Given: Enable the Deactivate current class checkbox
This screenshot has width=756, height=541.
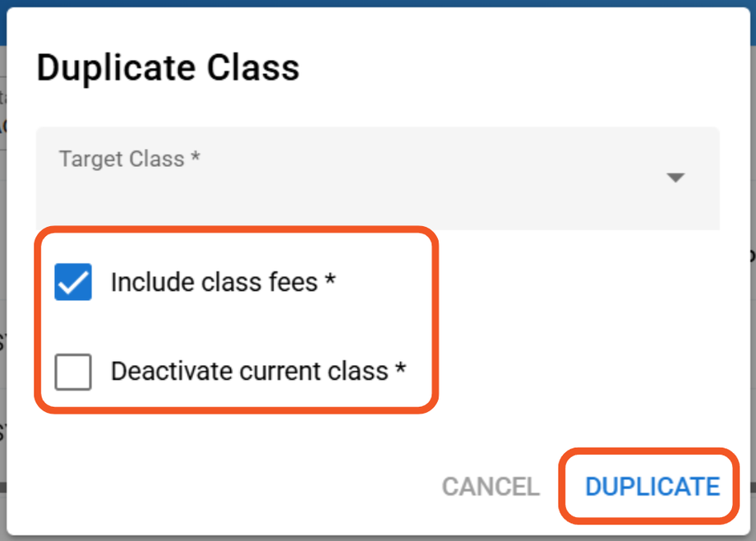Looking at the screenshot, I should 73,372.
